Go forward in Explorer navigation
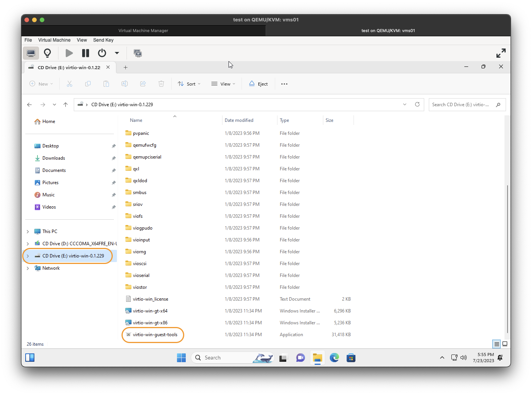532x395 pixels. (43, 105)
